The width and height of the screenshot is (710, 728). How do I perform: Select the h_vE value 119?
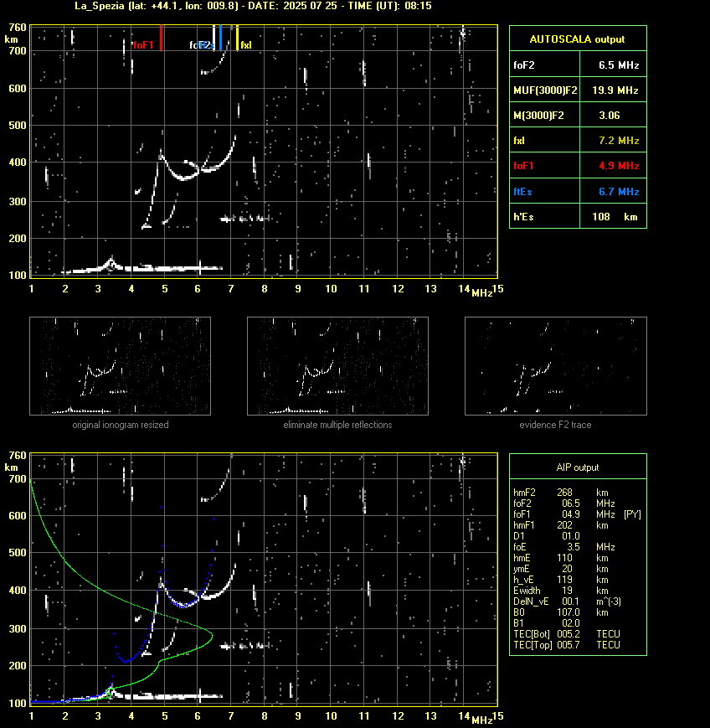[565, 580]
